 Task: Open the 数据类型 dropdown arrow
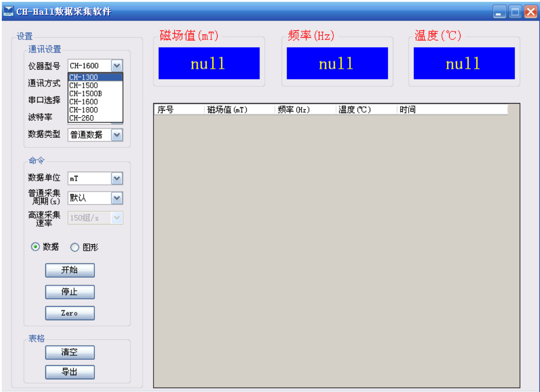point(117,135)
